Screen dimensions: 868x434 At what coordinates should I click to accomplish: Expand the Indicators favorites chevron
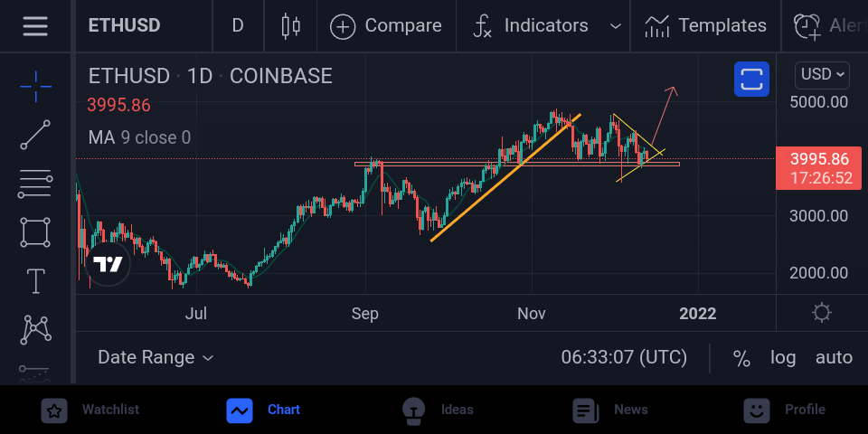click(x=615, y=26)
